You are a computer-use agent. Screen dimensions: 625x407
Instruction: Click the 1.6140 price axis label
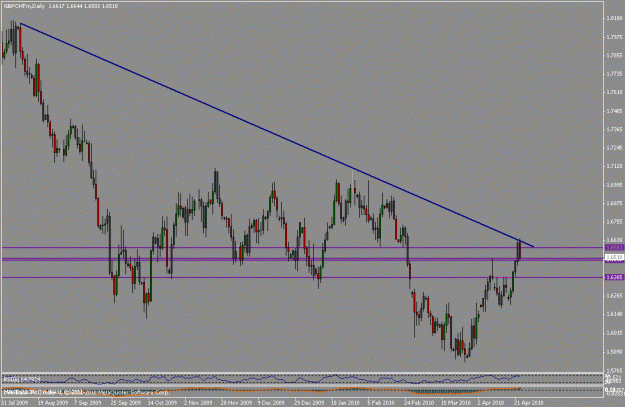[614, 314]
